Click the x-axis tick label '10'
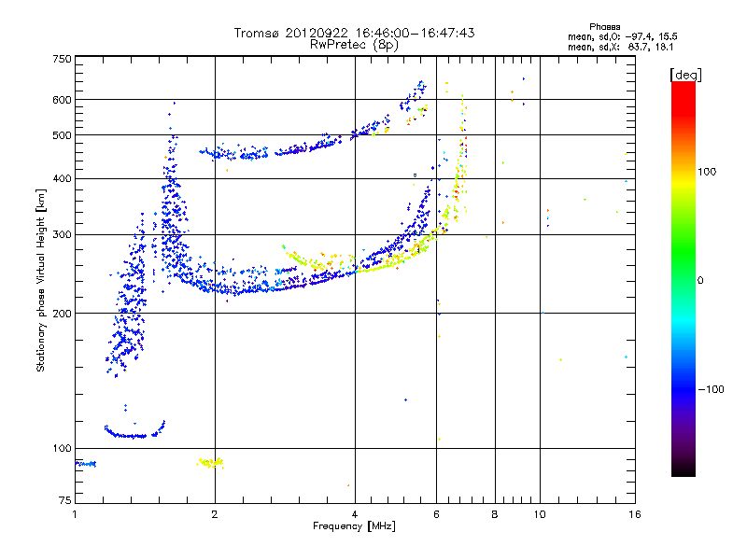The height and width of the screenshot is (560, 747). 540,514
